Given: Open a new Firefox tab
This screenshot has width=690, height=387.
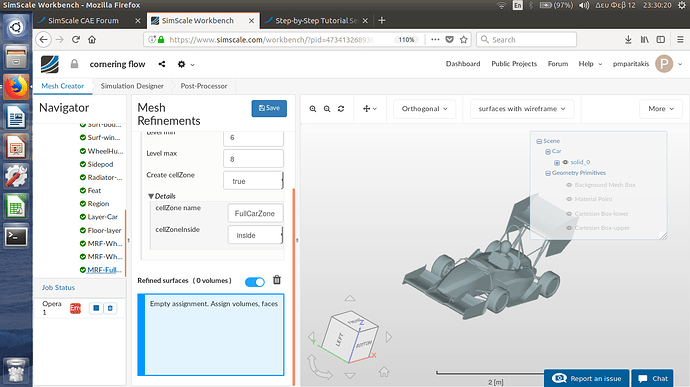Looking at the screenshot, I should point(382,21).
